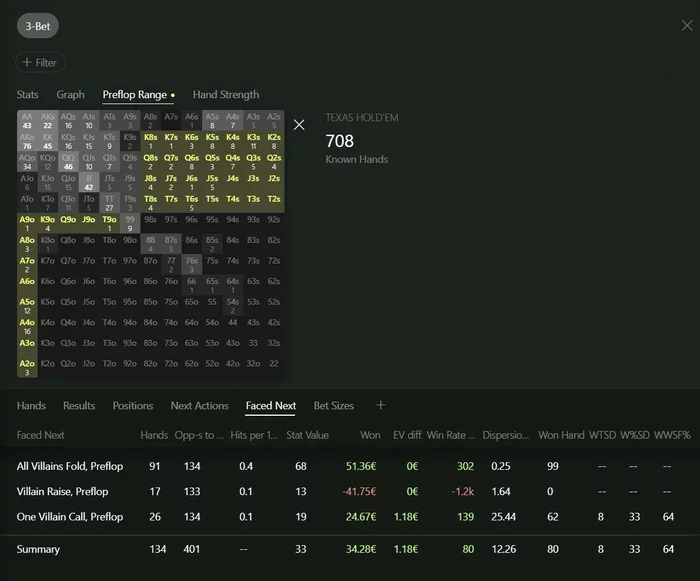
Task: Clear the preflop range selection X icon
Action: [299, 125]
